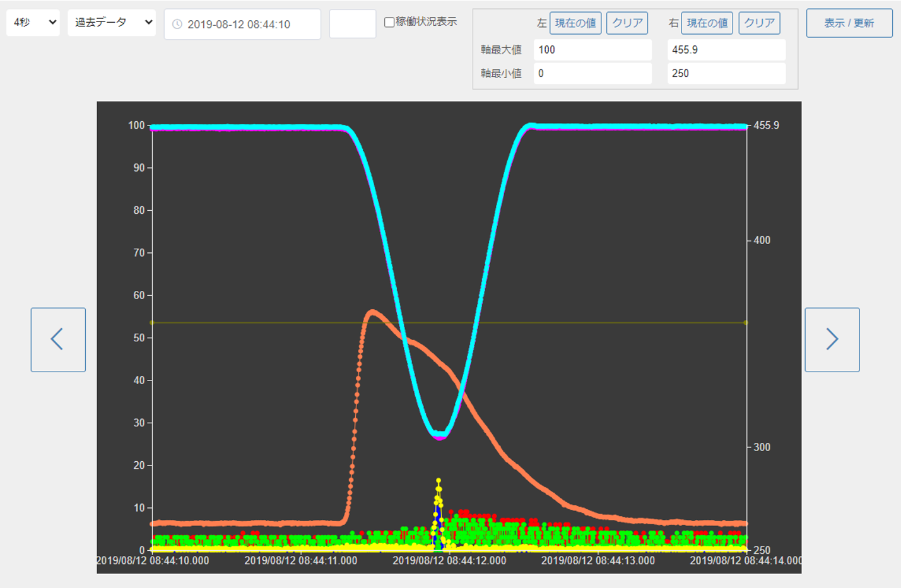The height and width of the screenshot is (588, 901).
Task: Go to next time range with right arrow
Action: (x=832, y=339)
